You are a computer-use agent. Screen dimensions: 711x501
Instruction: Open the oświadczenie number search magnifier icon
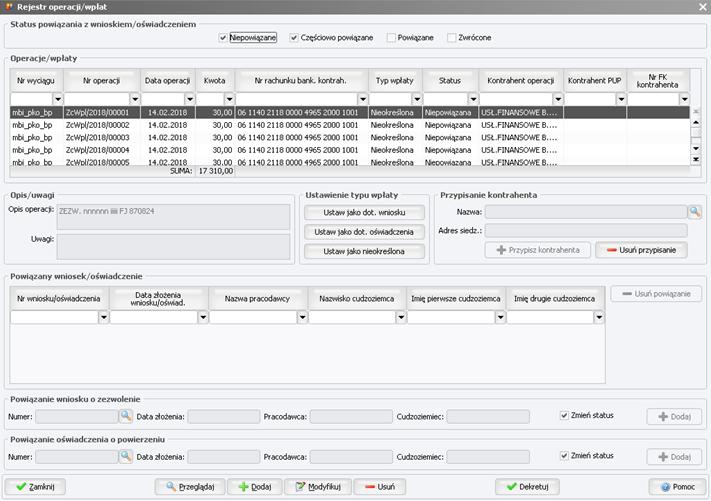point(126,456)
